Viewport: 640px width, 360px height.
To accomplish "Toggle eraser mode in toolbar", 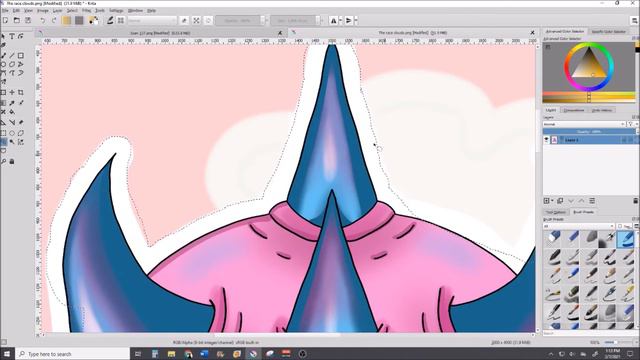I will pyautogui.click(x=184, y=20).
